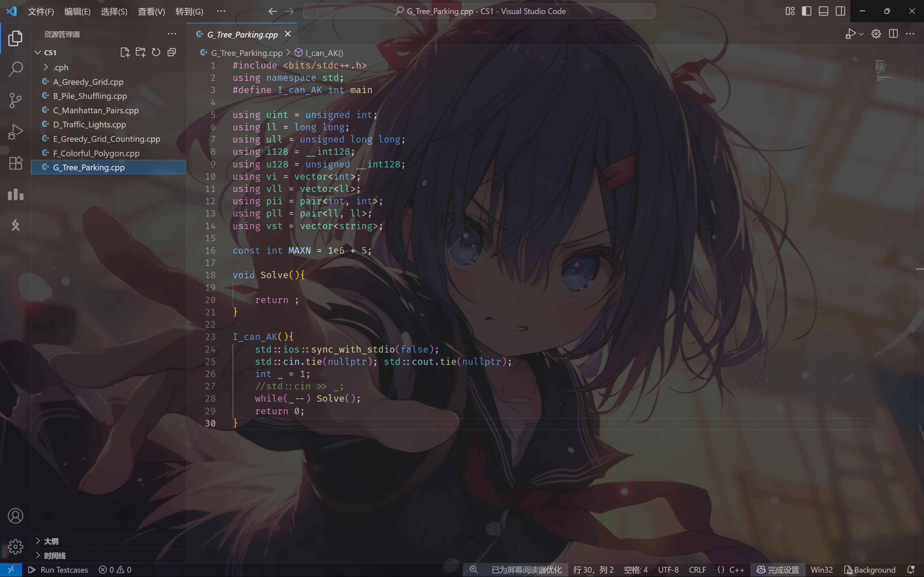Open F_Colorful_Polygon.cpp file

click(96, 153)
